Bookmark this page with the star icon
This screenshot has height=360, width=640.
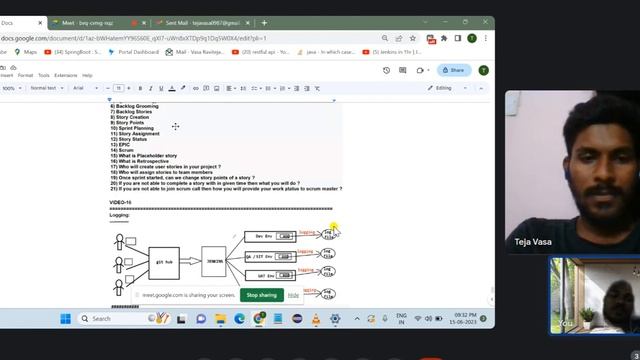point(413,38)
